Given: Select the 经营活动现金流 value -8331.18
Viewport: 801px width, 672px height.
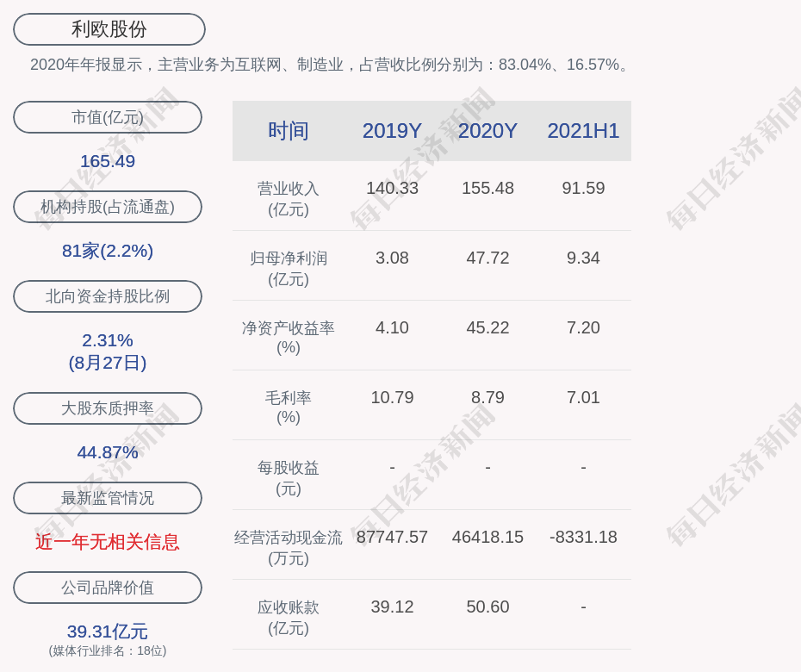Looking at the screenshot, I should (x=583, y=538).
